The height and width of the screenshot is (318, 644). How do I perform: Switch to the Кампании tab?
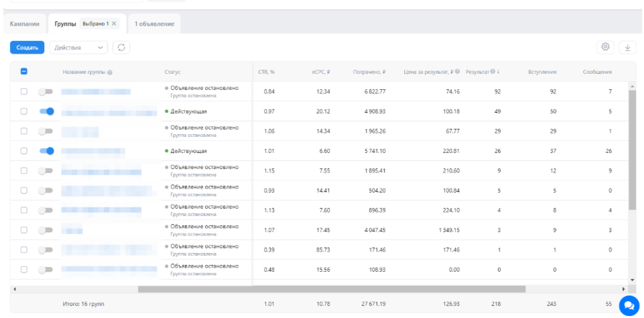pos(25,24)
